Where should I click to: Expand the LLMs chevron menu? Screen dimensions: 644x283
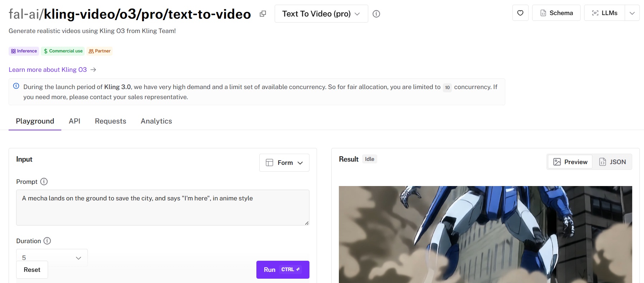click(632, 13)
